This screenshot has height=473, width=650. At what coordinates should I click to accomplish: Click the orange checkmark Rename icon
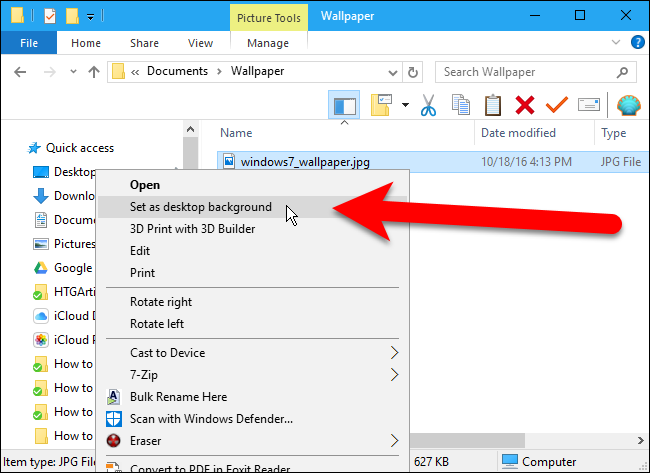click(x=556, y=105)
